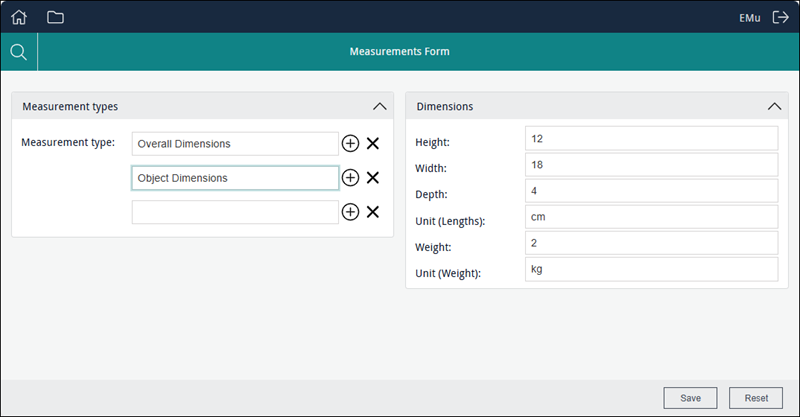Add row after Object Dimensions with plus icon
The image size is (800, 417).
pyautogui.click(x=350, y=178)
